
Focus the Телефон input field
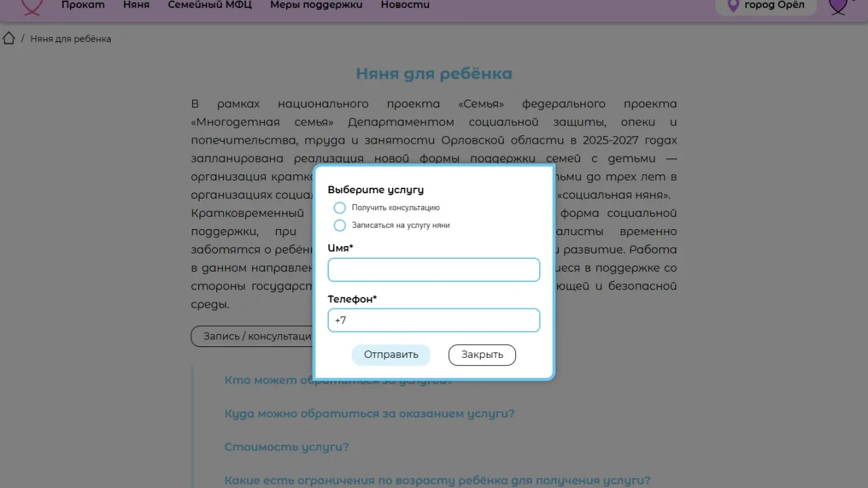click(x=434, y=320)
